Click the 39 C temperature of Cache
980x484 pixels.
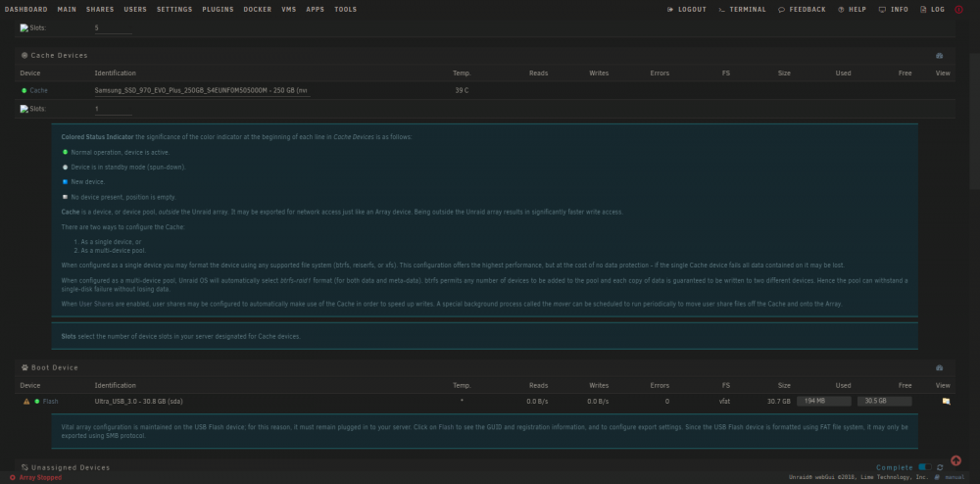pos(462,90)
